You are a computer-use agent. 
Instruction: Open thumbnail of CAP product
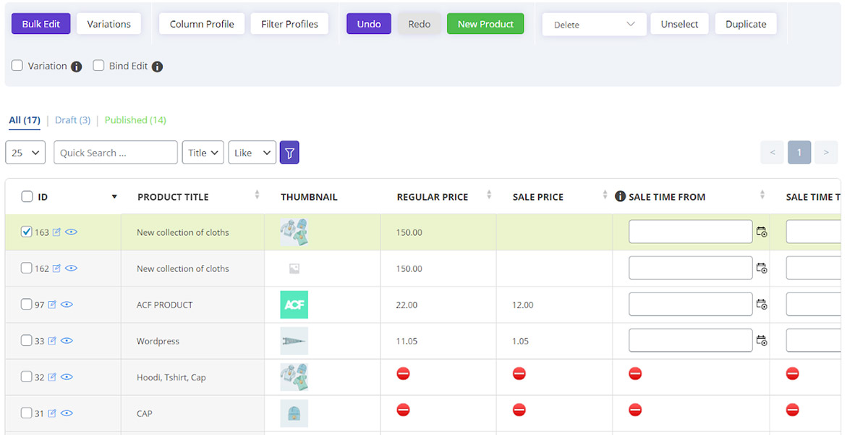click(294, 413)
